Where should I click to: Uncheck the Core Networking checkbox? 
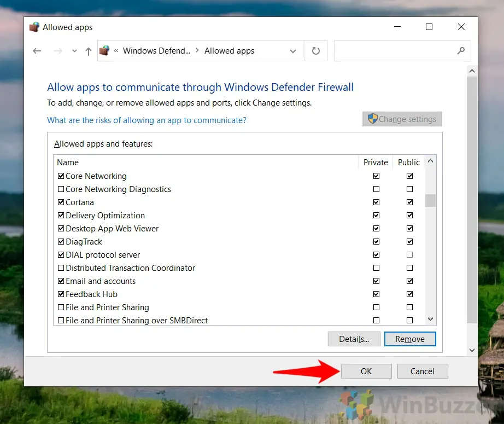61,176
